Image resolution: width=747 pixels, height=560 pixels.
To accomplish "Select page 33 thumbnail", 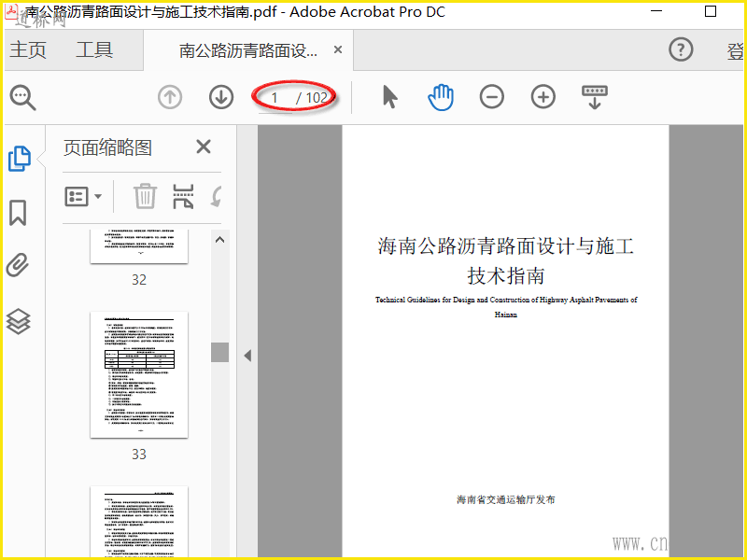I will click(x=139, y=375).
